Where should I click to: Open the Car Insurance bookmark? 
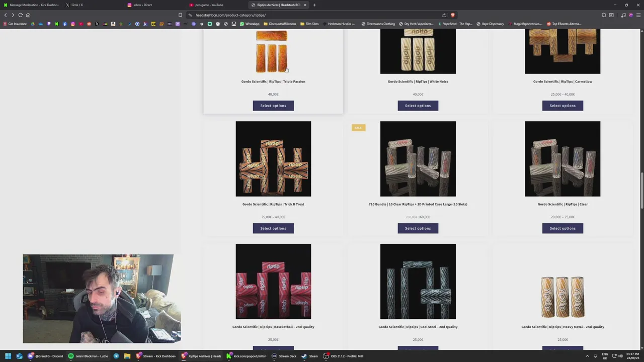[15, 24]
